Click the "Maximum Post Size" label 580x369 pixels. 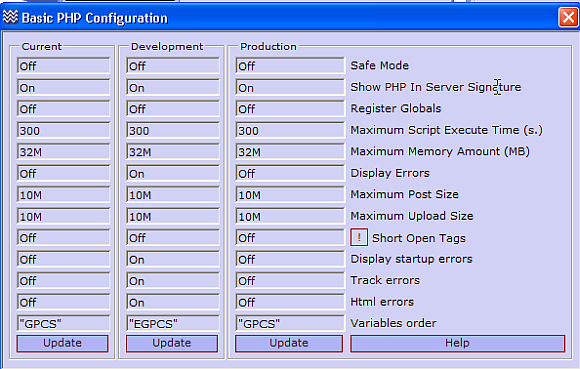[x=404, y=194]
